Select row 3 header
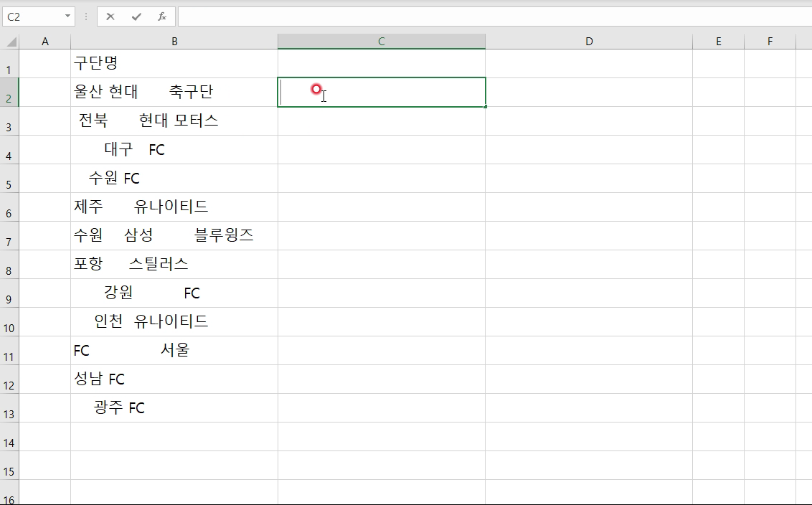This screenshot has width=812, height=505. coord(9,121)
